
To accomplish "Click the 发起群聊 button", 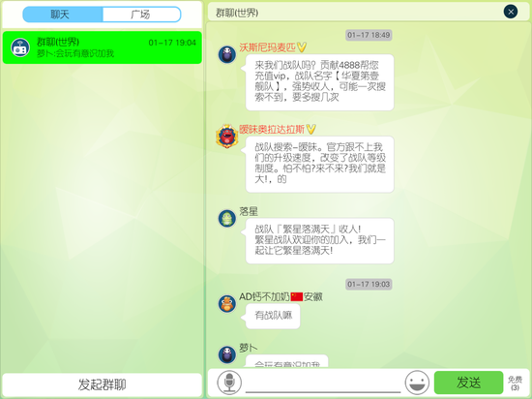I will (102, 384).
